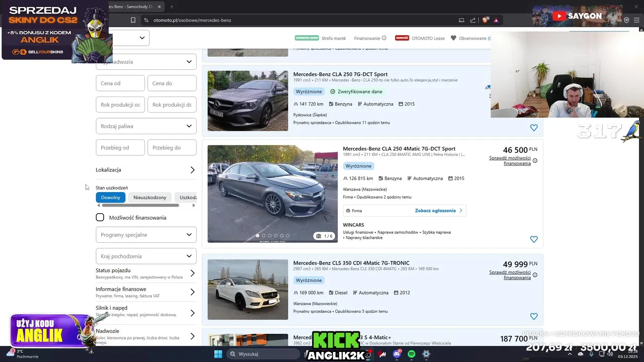The width and height of the screenshot is (644, 362).
Task: Click the Finansowanie info icon in the header
Action: tap(384, 38)
